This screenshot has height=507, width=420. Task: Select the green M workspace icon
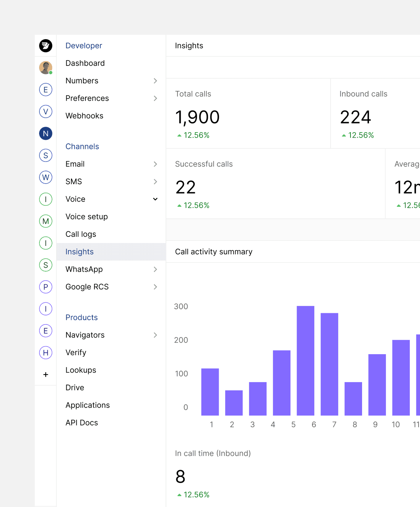click(46, 221)
